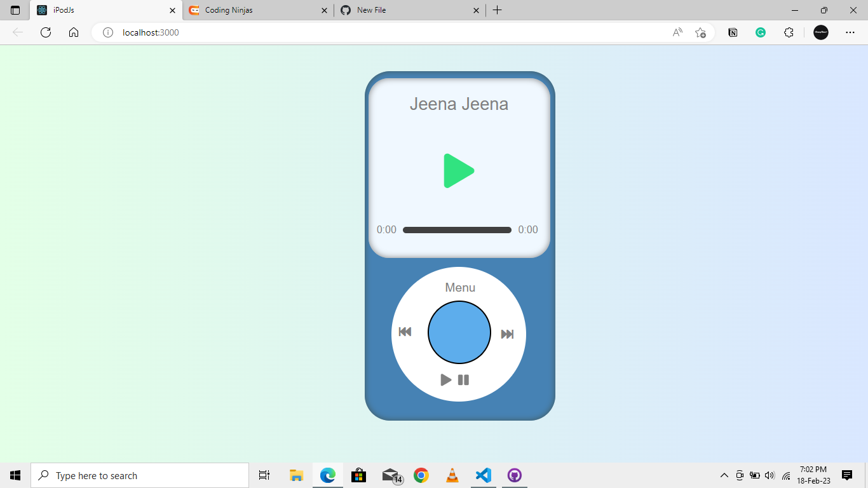This screenshot has width=868, height=488.
Task: Open a new browser tab
Action: point(498,10)
